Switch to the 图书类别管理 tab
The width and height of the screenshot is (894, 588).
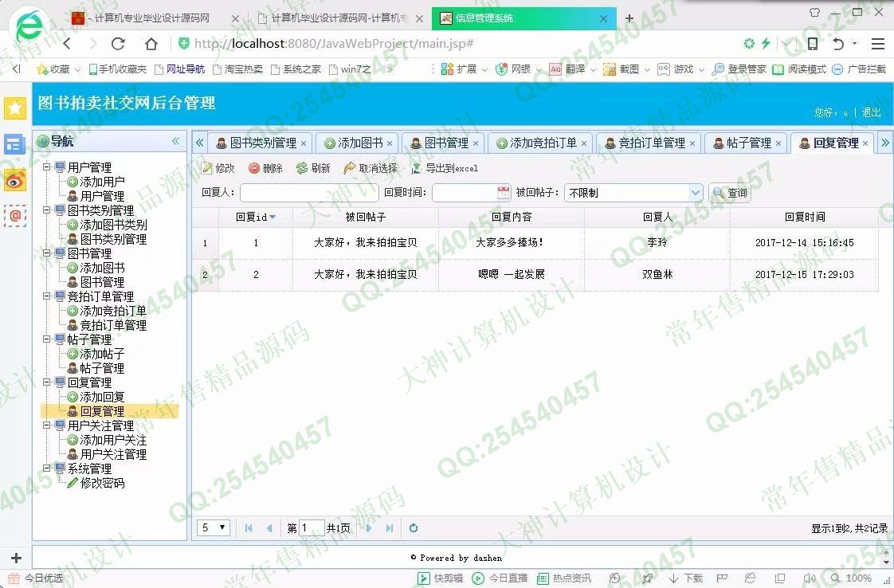[x=263, y=143]
